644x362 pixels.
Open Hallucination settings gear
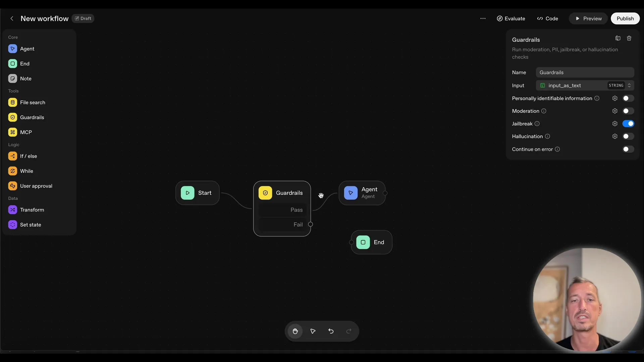tap(614, 136)
